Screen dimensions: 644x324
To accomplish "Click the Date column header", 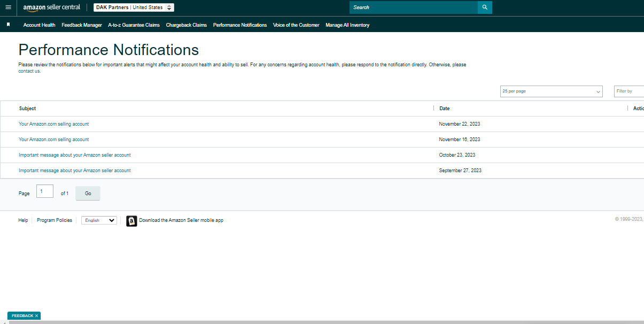I will click(445, 109).
